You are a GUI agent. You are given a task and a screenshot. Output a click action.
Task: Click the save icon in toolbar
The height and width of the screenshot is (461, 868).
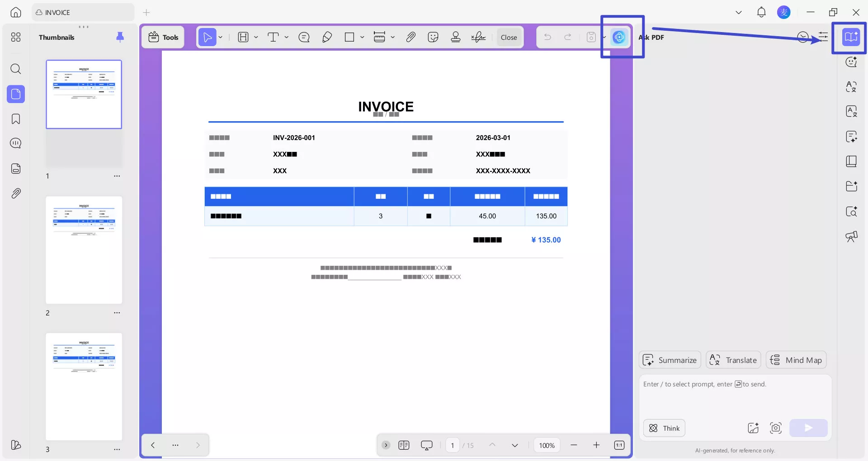(x=591, y=37)
